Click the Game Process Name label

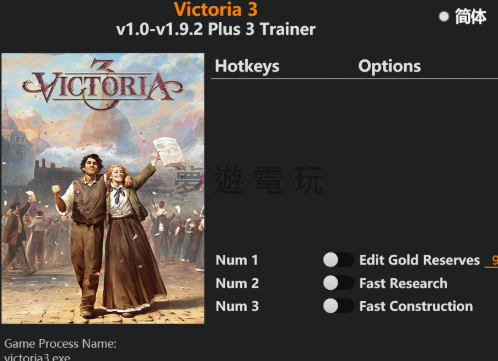(x=60, y=344)
